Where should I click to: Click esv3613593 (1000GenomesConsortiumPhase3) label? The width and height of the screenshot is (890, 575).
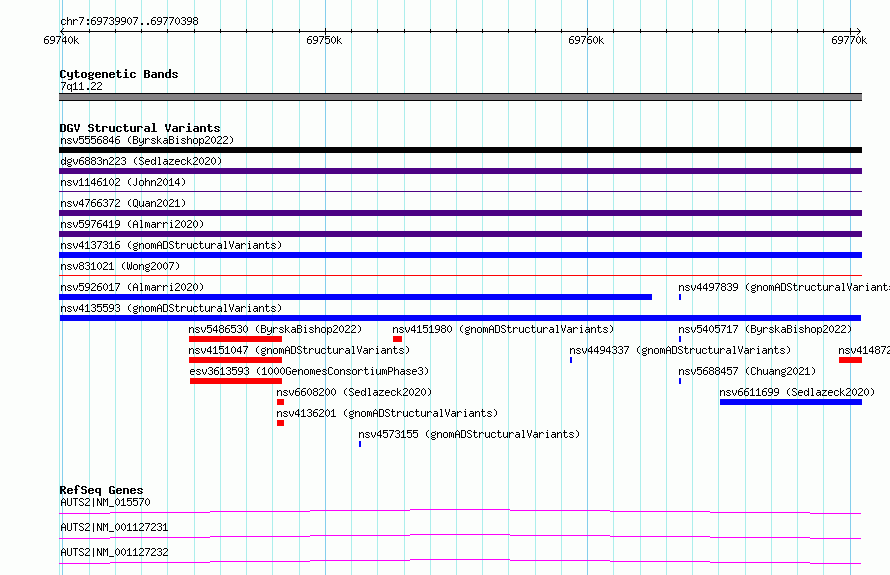pos(309,371)
